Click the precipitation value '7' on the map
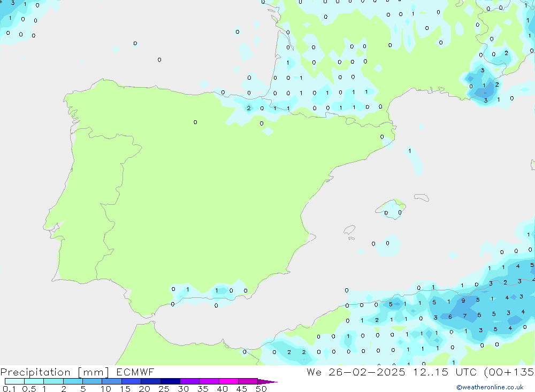Image resolution: width=535 pixels, height=392 pixels. click(x=465, y=316)
